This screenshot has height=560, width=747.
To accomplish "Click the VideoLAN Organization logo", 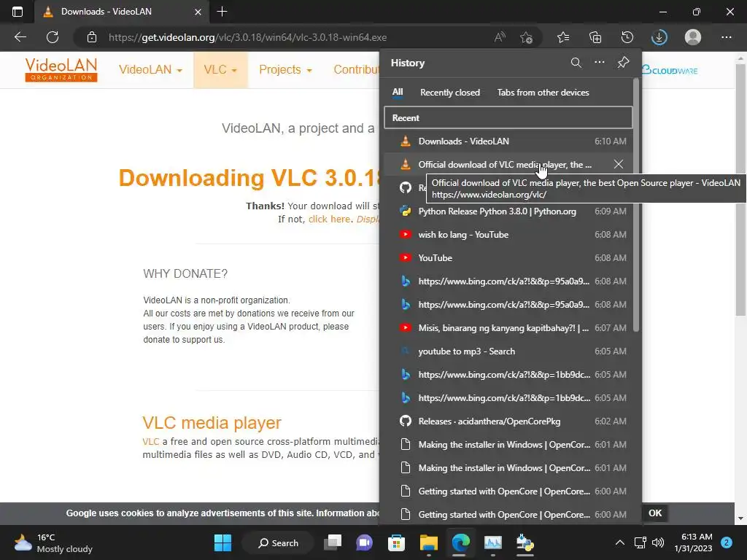I will tap(61, 70).
